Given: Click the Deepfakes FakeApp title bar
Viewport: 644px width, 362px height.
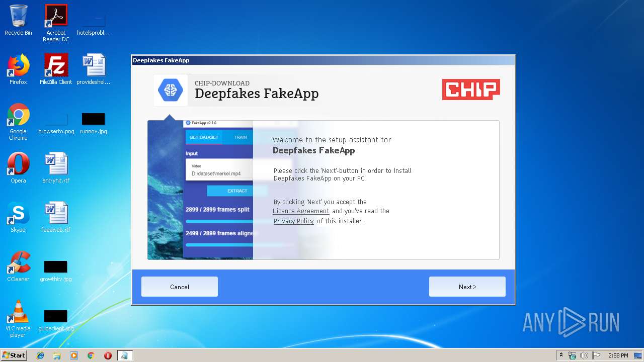Looking at the screenshot, I should (323, 60).
